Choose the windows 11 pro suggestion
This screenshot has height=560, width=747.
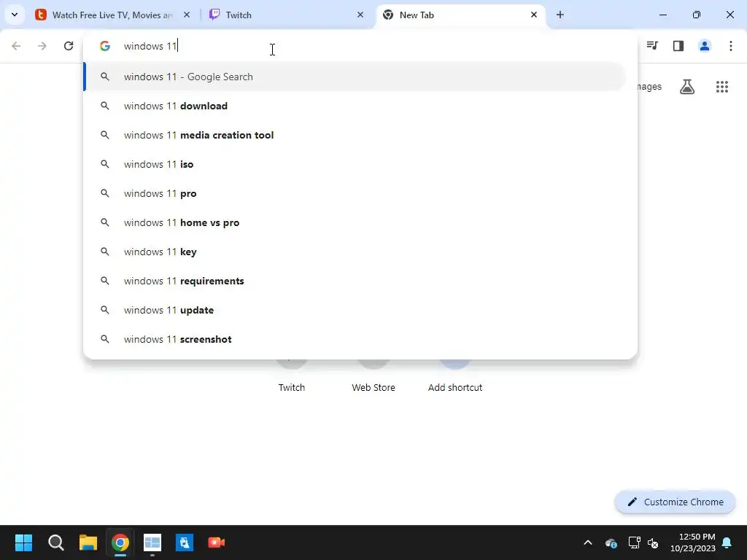pos(355,193)
